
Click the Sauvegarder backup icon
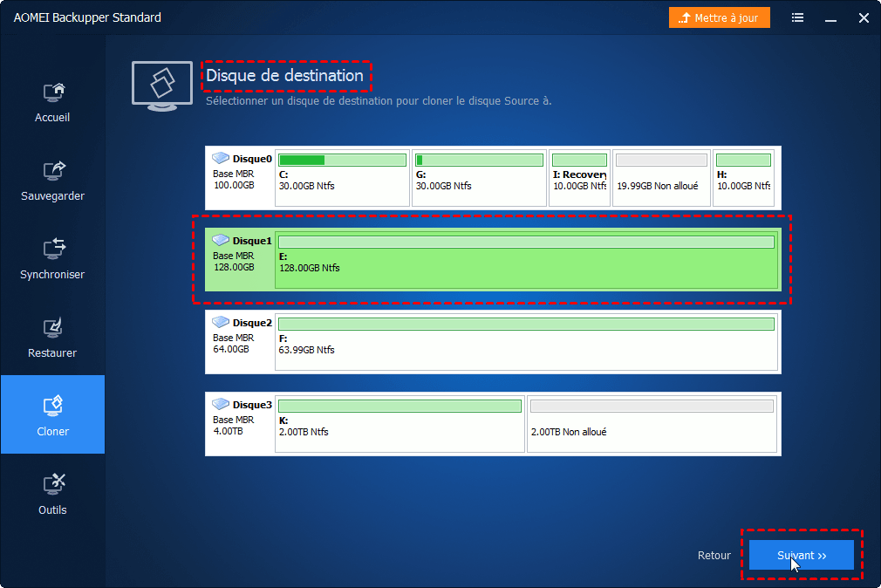pyautogui.click(x=53, y=170)
